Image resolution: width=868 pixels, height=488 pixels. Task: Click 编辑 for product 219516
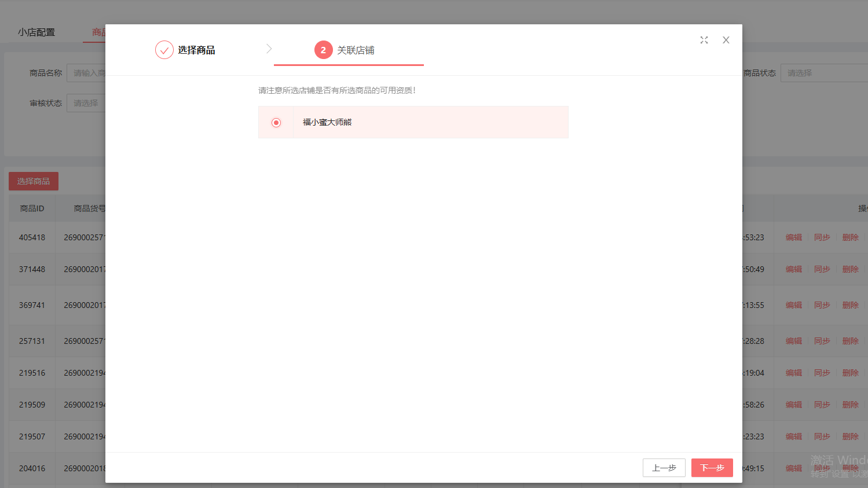pyautogui.click(x=793, y=373)
